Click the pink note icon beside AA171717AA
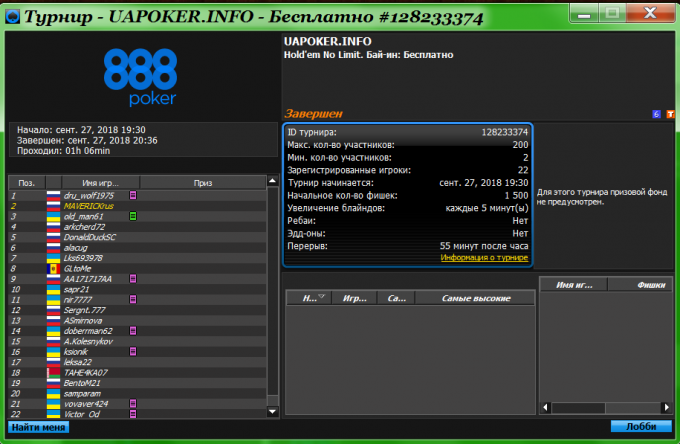This screenshot has width=680, height=444. 133,278
